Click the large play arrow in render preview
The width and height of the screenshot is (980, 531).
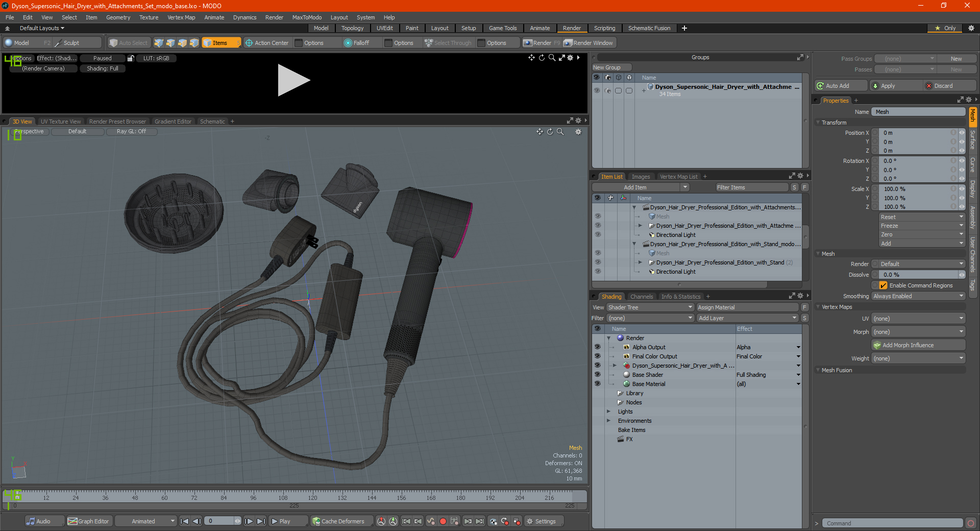click(293, 80)
